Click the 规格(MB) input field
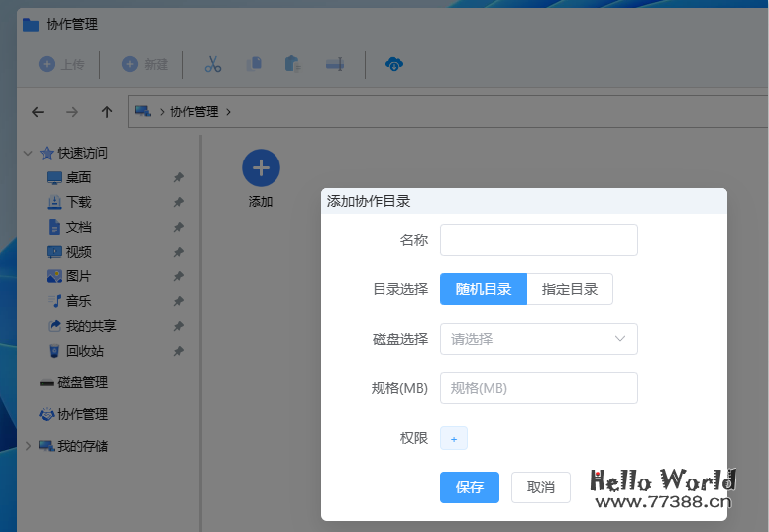Image resolution: width=769 pixels, height=532 pixels. [x=539, y=388]
